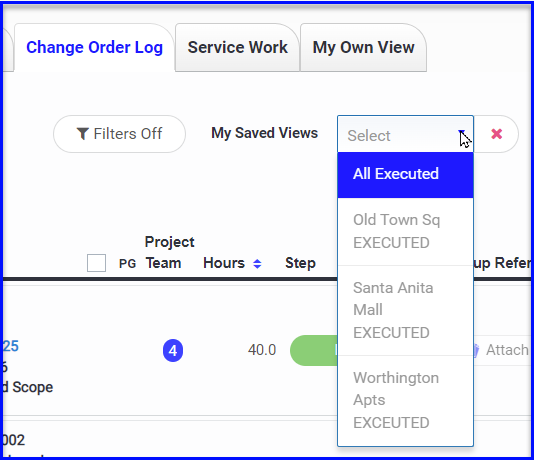The height and width of the screenshot is (460, 534).
Task: Switch to the My Own View tab
Action: point(363,47)
